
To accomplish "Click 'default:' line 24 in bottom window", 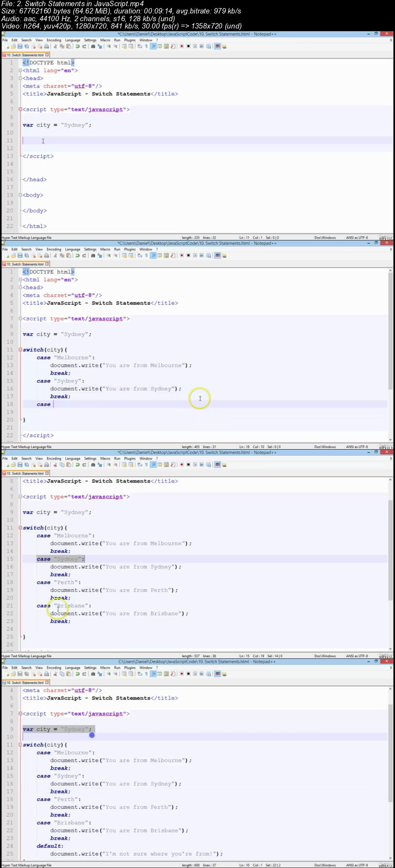I will [50, 846].
